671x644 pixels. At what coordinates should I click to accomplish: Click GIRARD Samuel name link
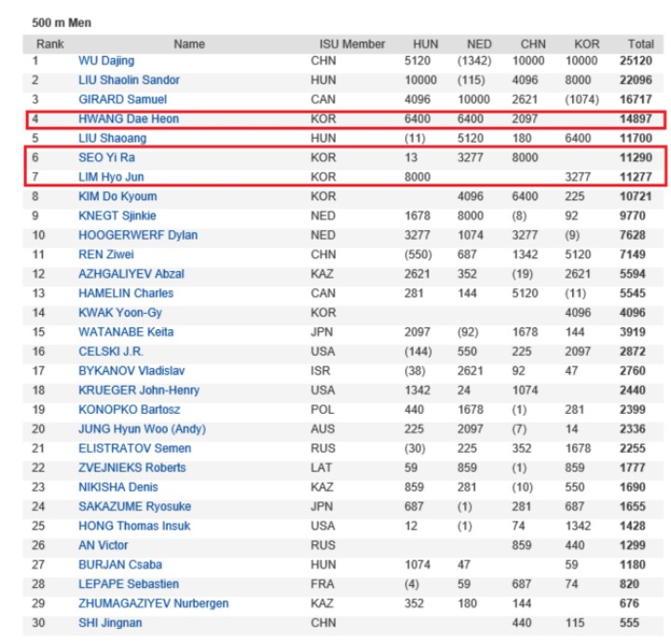click(122, 100)
